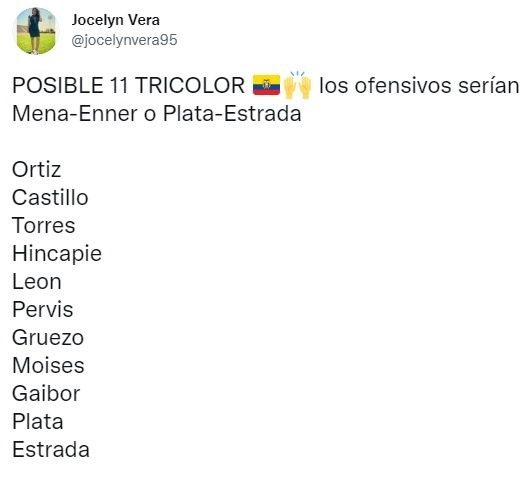The image size is (531, 483).
Task: Select the name Moises in the lineup
Action: click(48, 366)
